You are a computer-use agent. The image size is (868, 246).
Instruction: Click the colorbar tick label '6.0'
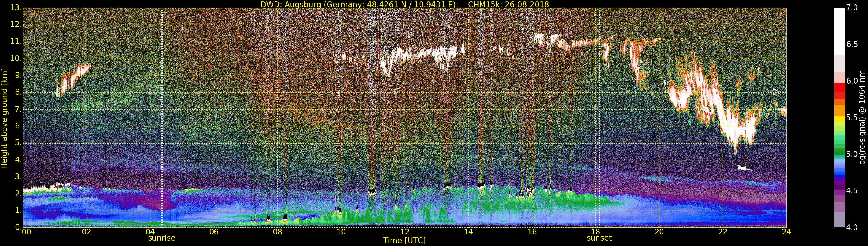pos(852,81)
